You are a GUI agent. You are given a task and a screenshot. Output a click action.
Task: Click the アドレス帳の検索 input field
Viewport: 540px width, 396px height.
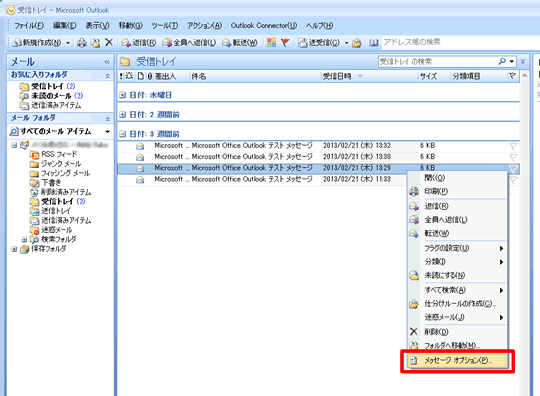[460, 42]
